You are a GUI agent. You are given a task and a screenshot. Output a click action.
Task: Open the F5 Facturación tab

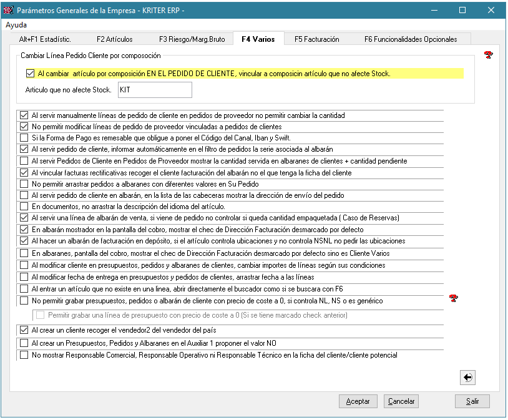[x=316, y=39]
